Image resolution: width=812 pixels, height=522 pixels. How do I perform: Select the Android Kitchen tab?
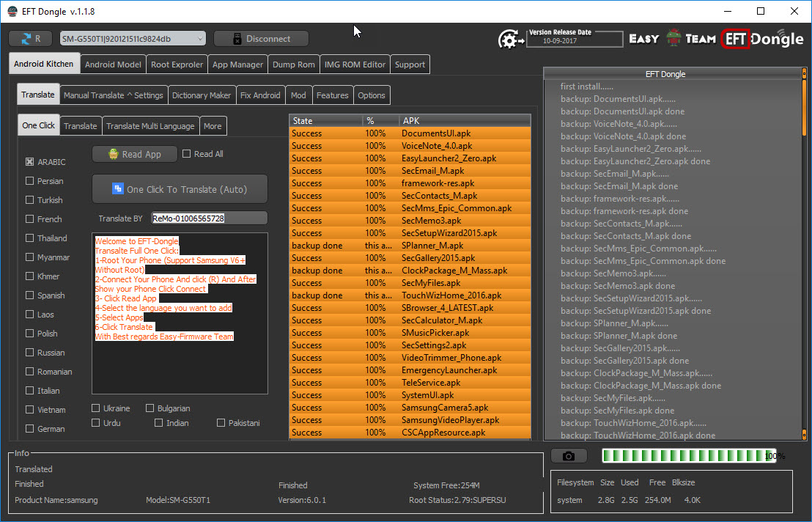click(x=44, y=64)
